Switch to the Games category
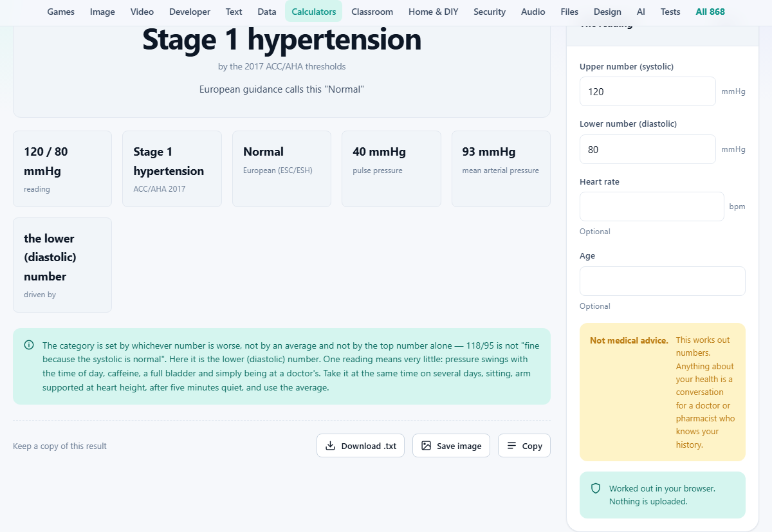772x532 pixels. click(61, 12)
